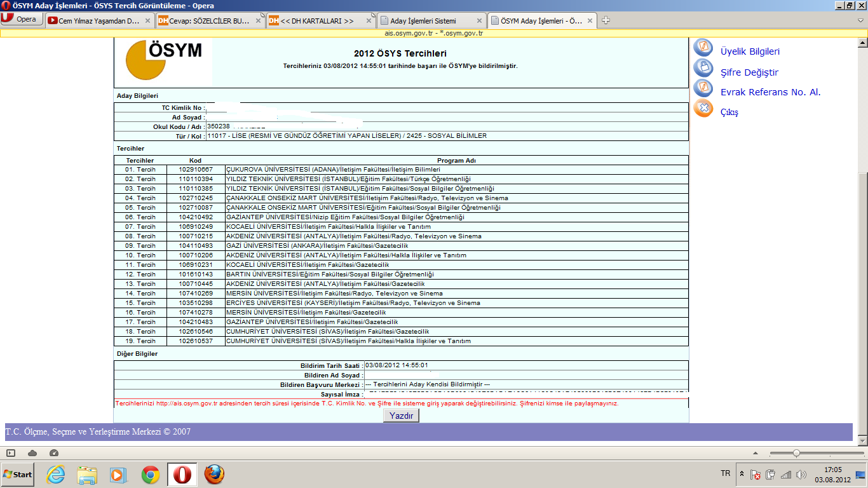Select the 18. Tercih cell
The height and width of the screenshot is (488, 868).
[140, 332]
